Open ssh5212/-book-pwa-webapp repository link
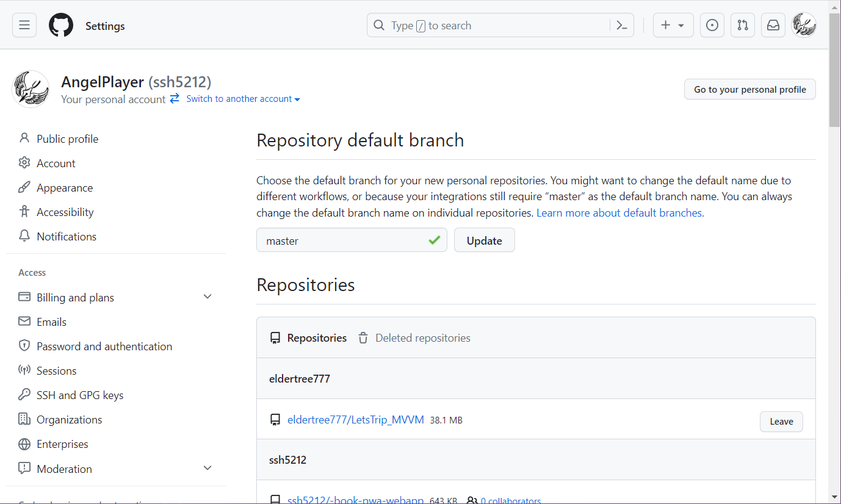 [x=356, y=500]
